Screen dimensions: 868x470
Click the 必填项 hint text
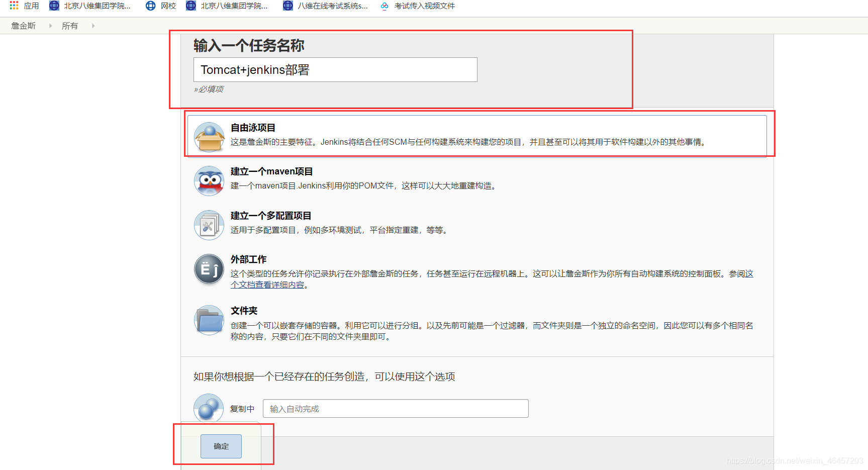tap(209, 89)
